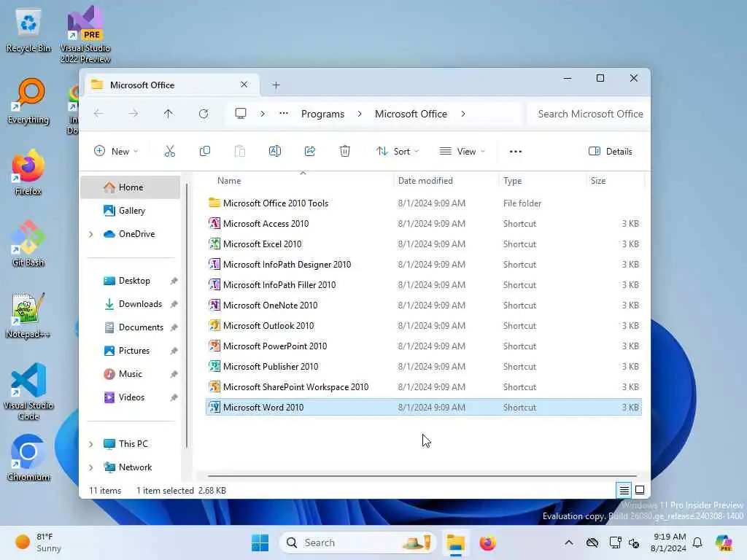Select the Microsoft Outlook 2010 shortcut icon
The height and width of the screenshot is (560, 747).
214,326
